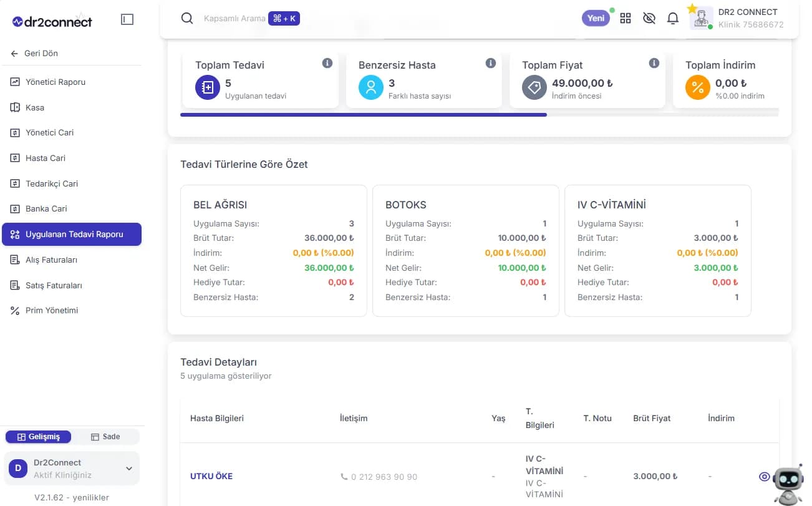Click the Tedavi Detayları heading
This screenshot has width=812, height=506.
tap(218, 362)
